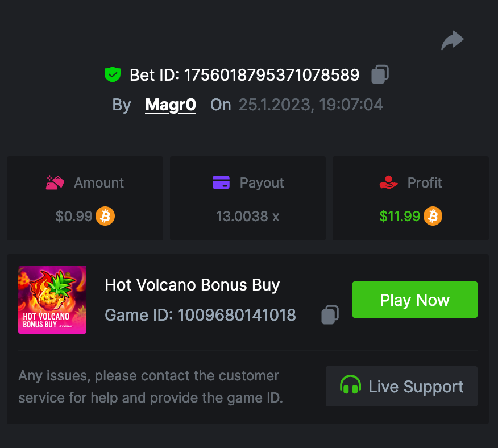498x448 pixels.
Task: Click the Bitcoin icon beside the $11.99 profit
Action: 433,216
